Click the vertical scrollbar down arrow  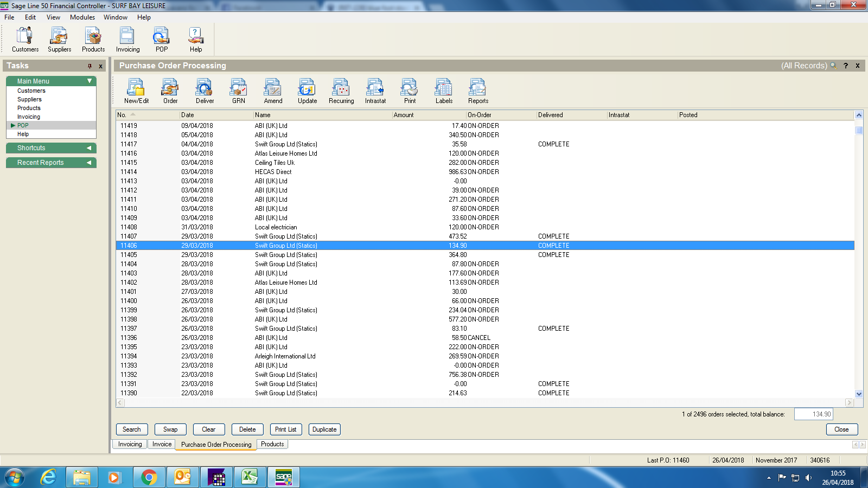pyautogui.click(x=859, y=394)
